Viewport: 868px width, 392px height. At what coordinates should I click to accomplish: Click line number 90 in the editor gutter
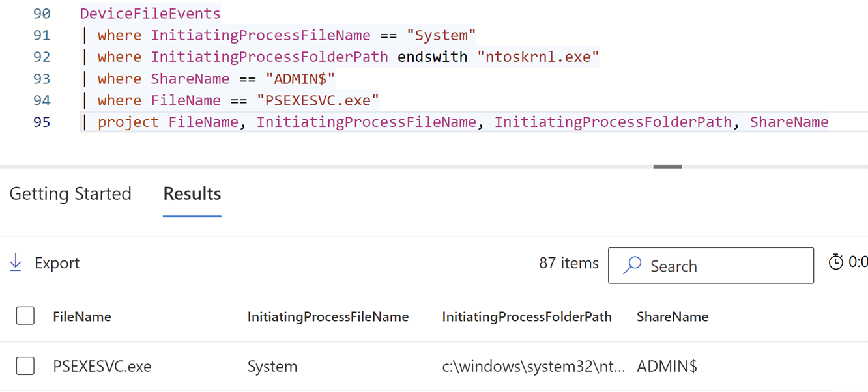point(42,14)
